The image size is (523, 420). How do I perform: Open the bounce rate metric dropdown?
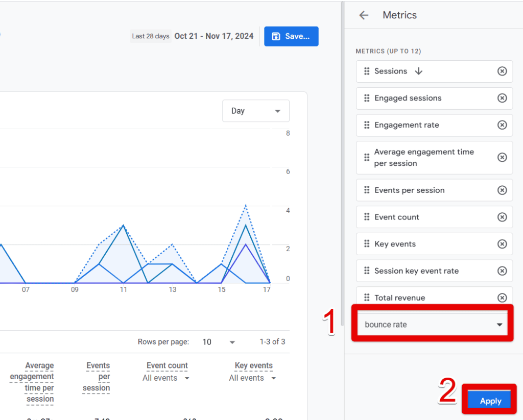point(432,324)
